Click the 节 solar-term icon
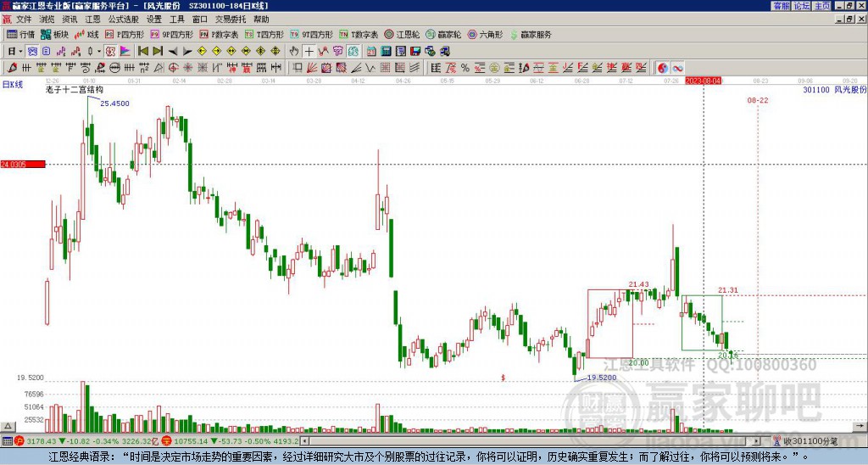Screen dimensions: 868x465 [338, 52]
